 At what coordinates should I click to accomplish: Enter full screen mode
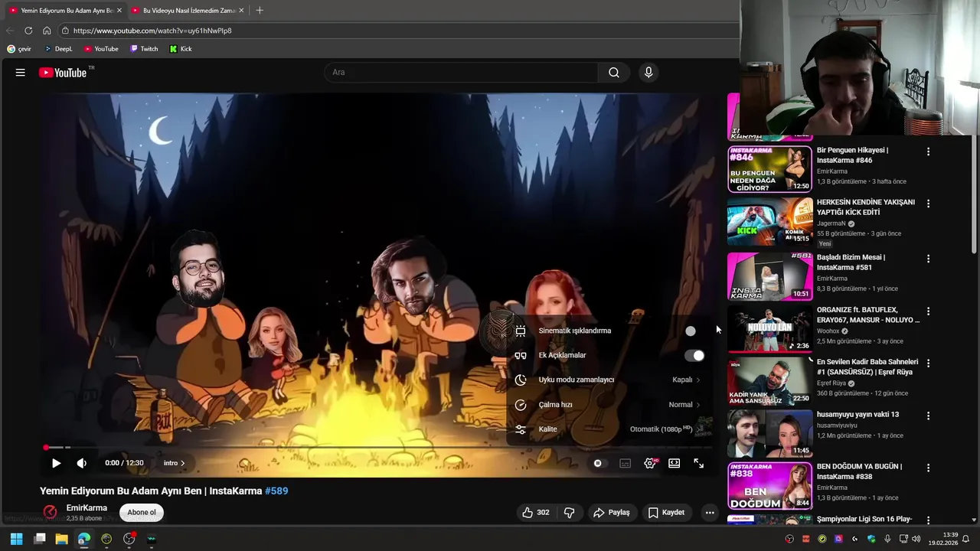(x=699, y=463)
